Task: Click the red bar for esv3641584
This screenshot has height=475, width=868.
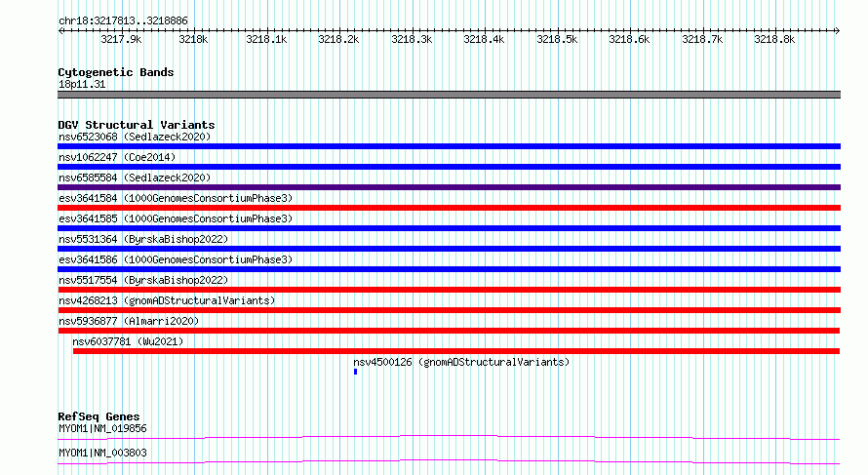Action: [x=449, y=208]
